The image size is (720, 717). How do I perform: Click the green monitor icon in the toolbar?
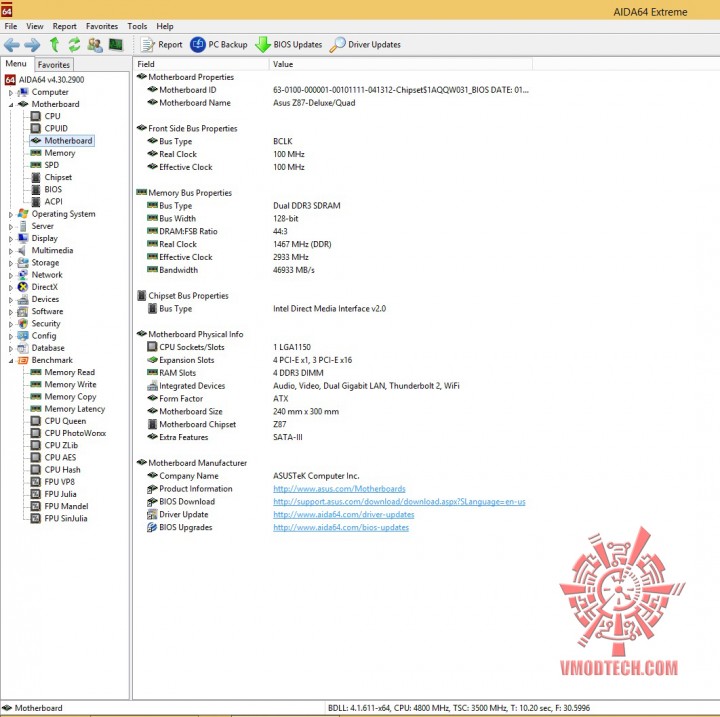[x=116, y=45]
